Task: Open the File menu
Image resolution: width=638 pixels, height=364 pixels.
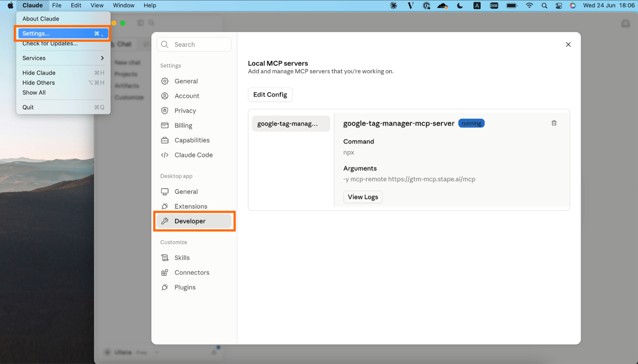Action: (57, 5)
